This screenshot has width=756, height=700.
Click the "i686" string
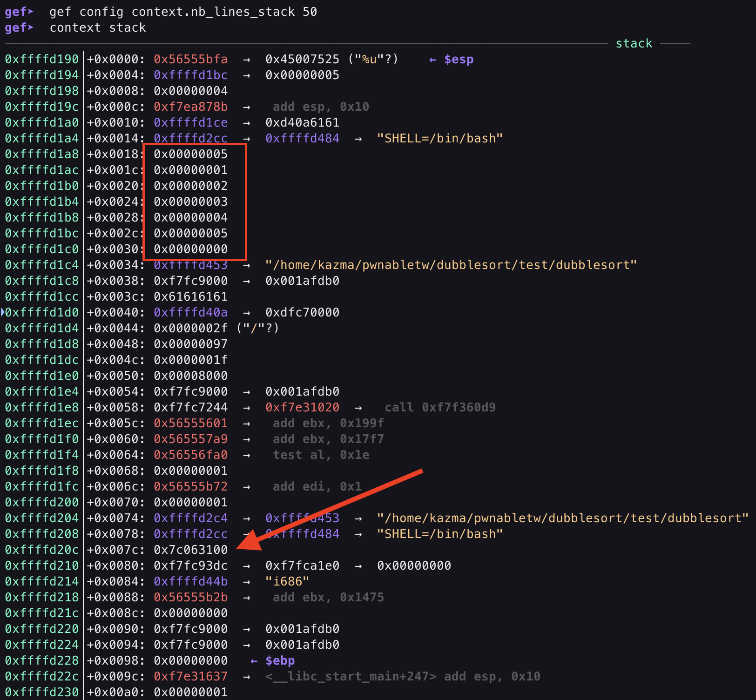click(x=287, y=581)
